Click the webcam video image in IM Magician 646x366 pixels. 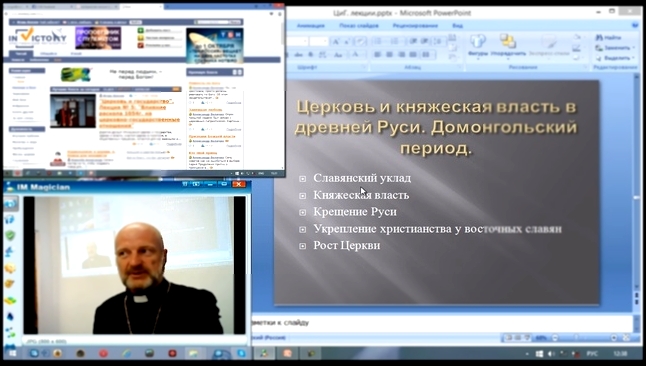(134, 265)
